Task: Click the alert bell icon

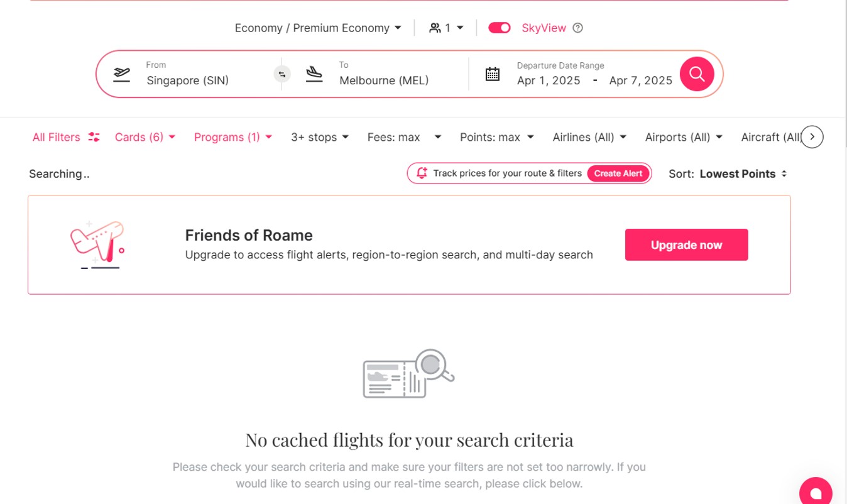Action: click(422, 173)
